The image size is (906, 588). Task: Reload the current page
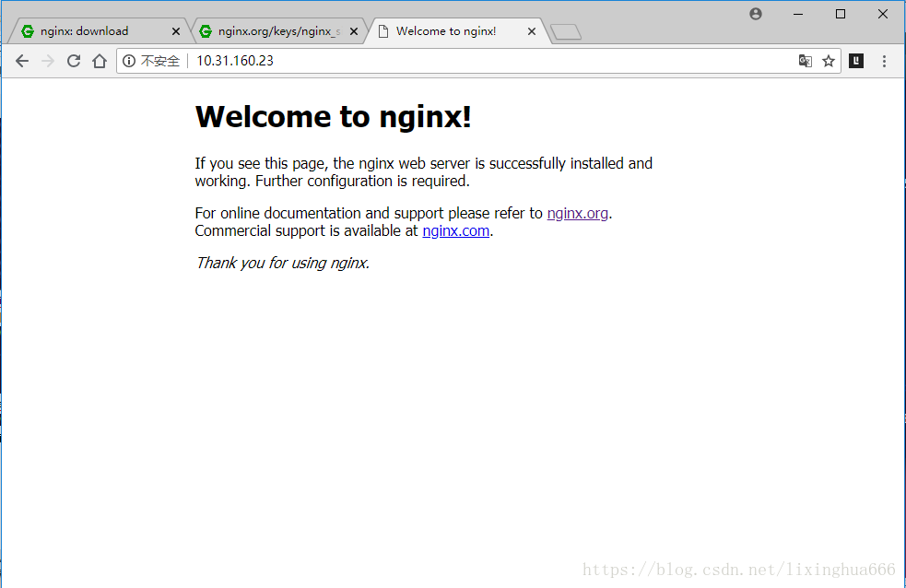pyautogui.click(x=74, y=61)
